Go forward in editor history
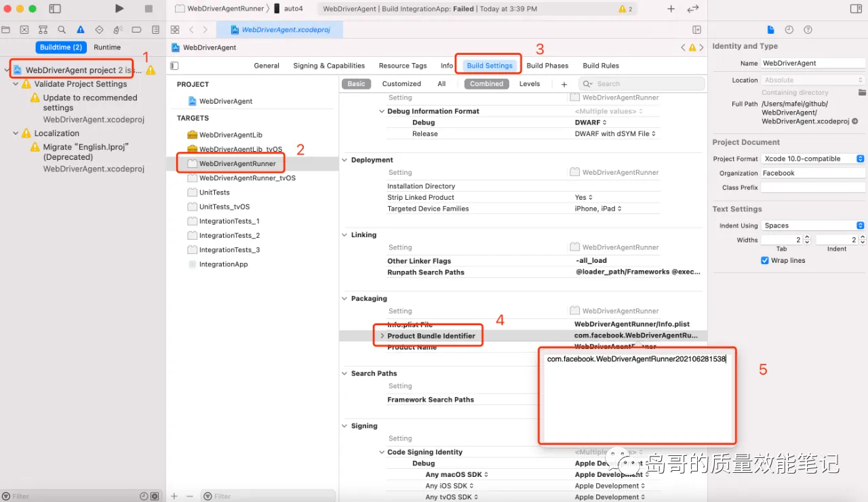868x502 pixels. point(205,30)
